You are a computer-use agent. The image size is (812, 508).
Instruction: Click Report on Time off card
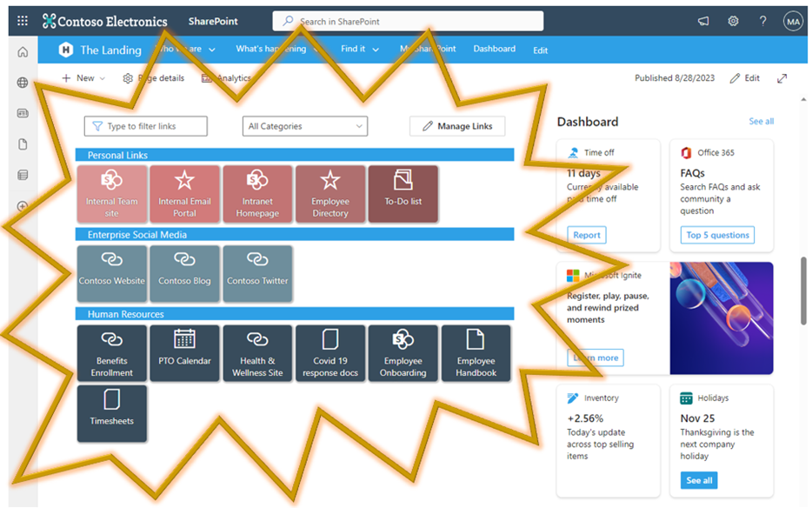coord(586,235)
